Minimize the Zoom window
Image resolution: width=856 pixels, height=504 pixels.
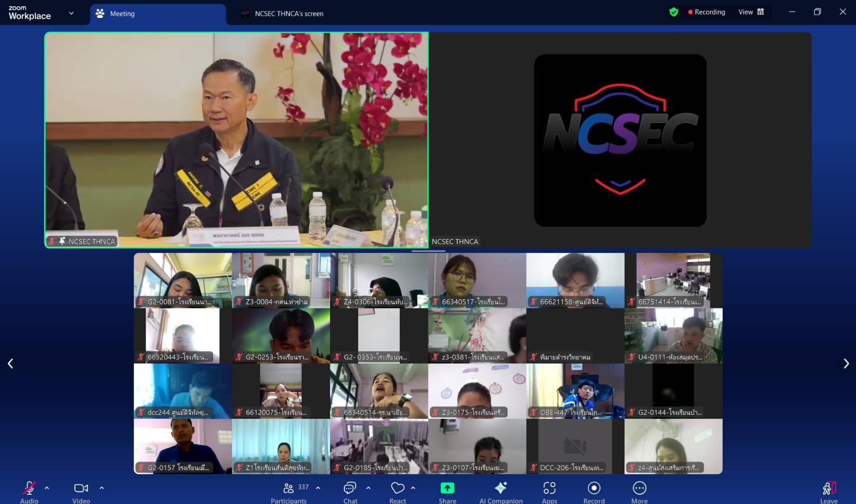[792, 12]
